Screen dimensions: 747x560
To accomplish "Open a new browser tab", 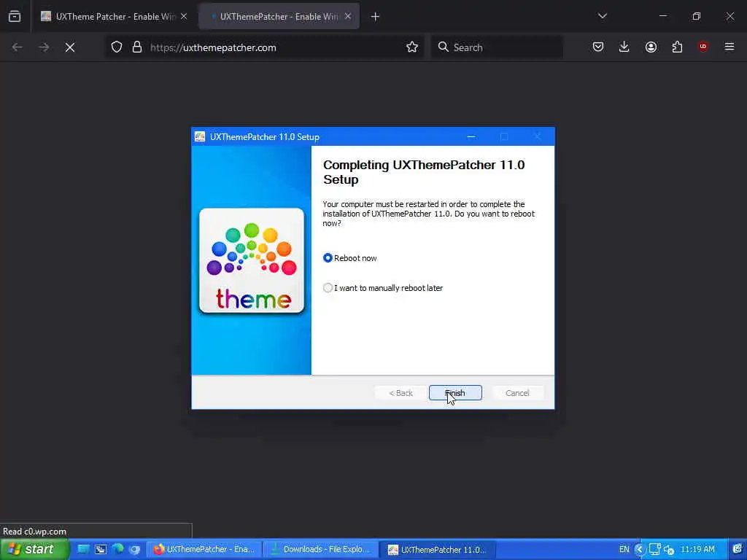I will (375, 17).
